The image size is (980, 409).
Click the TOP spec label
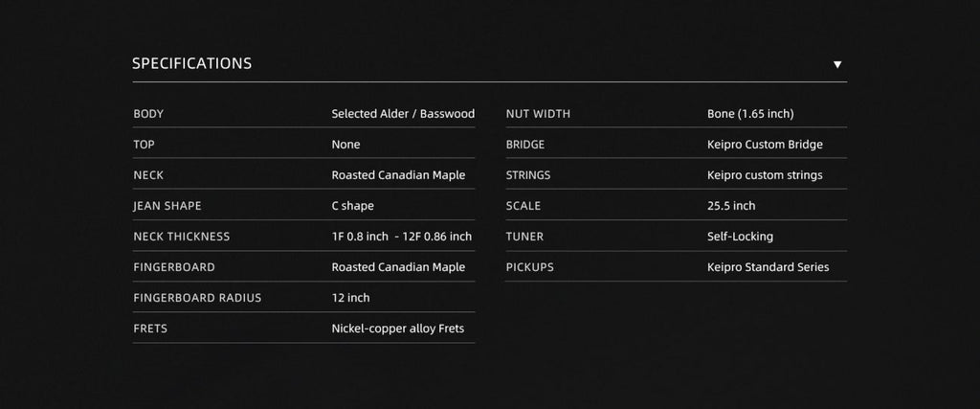pos(144,145)
